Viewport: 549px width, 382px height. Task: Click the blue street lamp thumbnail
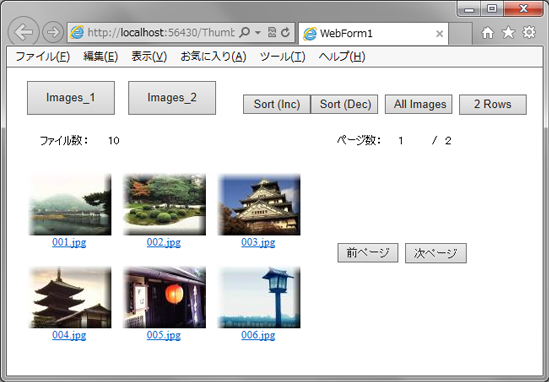(259, 297)
